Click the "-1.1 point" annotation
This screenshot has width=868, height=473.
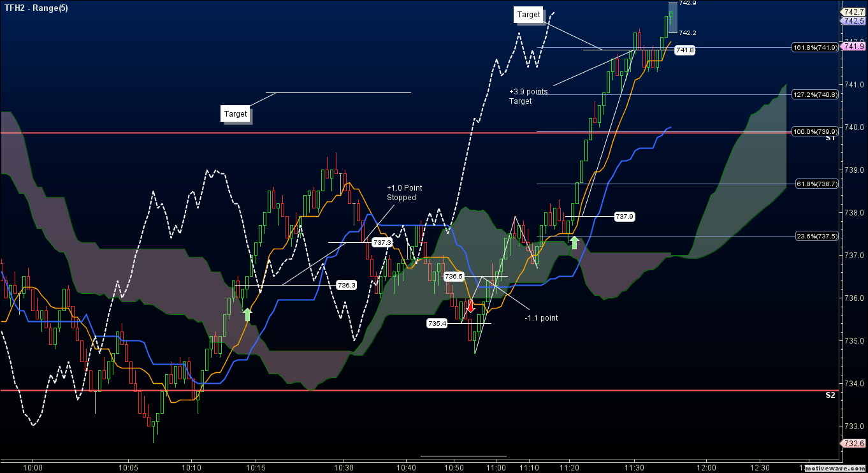coord(542,317)
